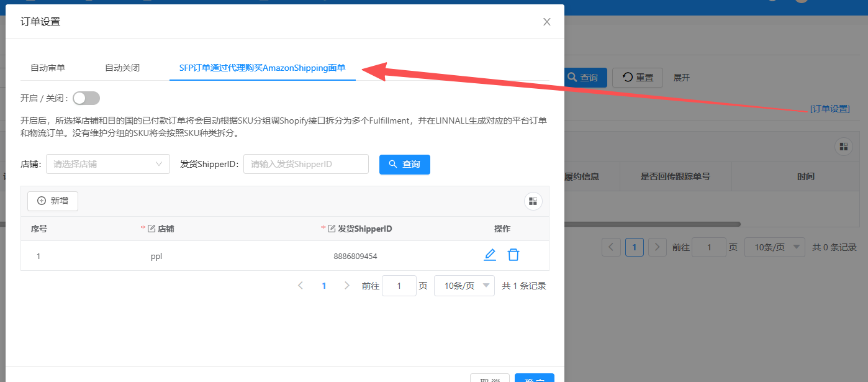Image resolution: width=868 pixels, height=382 pixels.
Task: Expand the 10条/页 dropdown in background page
Action: [774, 247]
